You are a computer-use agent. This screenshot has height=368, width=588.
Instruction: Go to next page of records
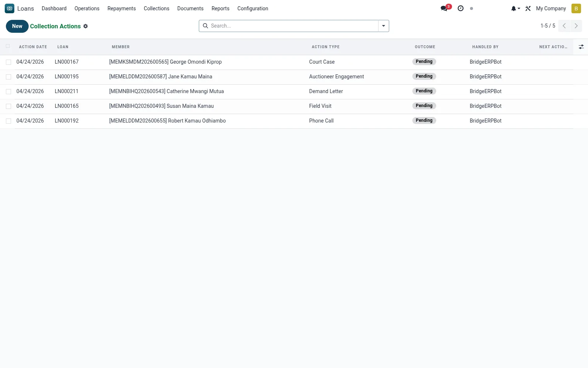[x=576, y=26]
